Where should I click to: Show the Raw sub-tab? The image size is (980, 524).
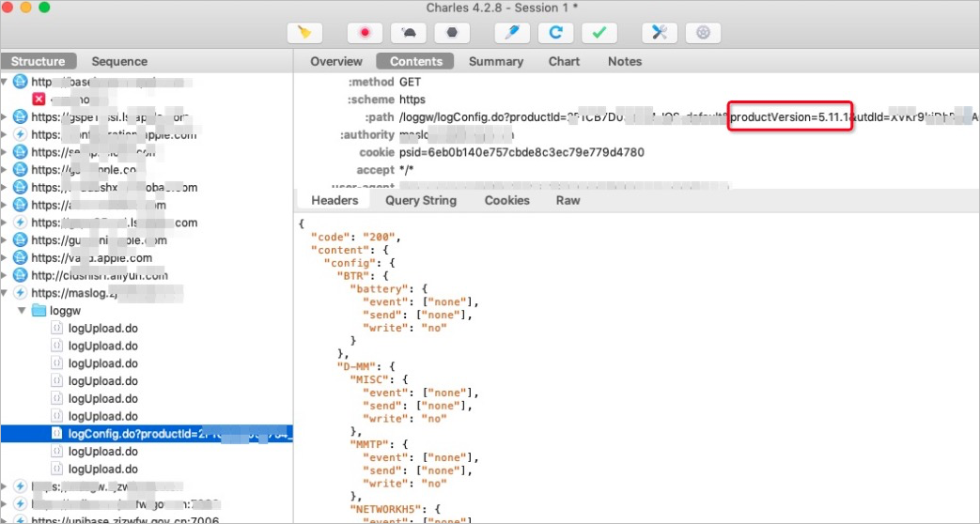[x=568, y=200]
